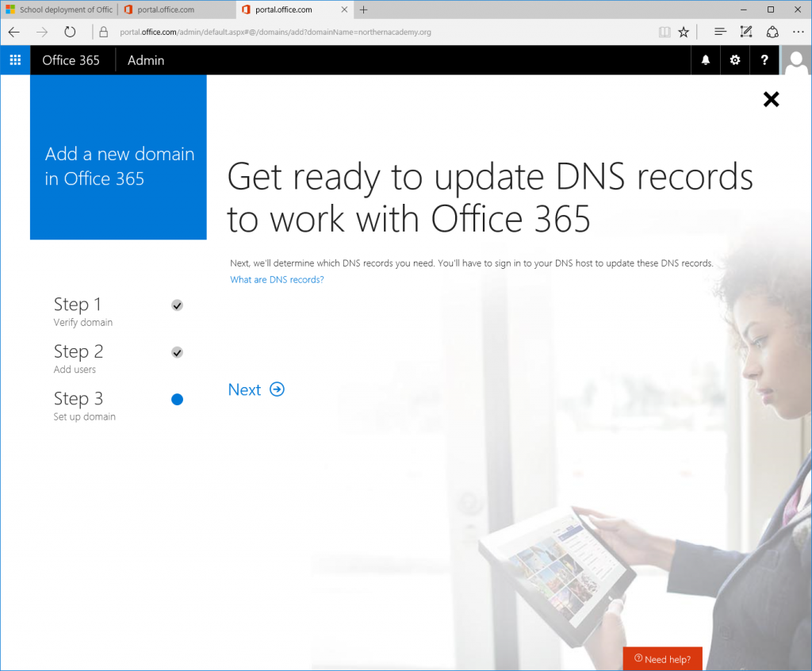Image resolution: width=812 pixels, height=671 pixels.
Task: Click the Next arrow circle icon
Action: pos(277,389)
